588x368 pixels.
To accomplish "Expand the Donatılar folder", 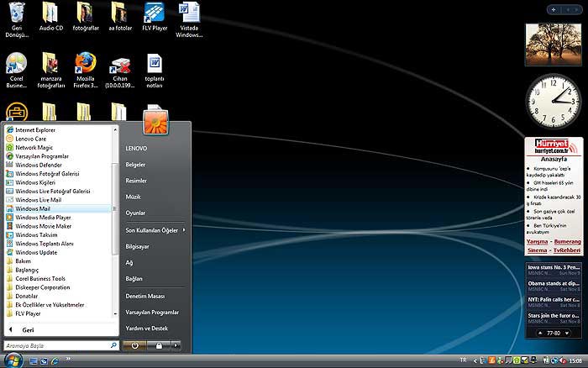I will [26, 296].
